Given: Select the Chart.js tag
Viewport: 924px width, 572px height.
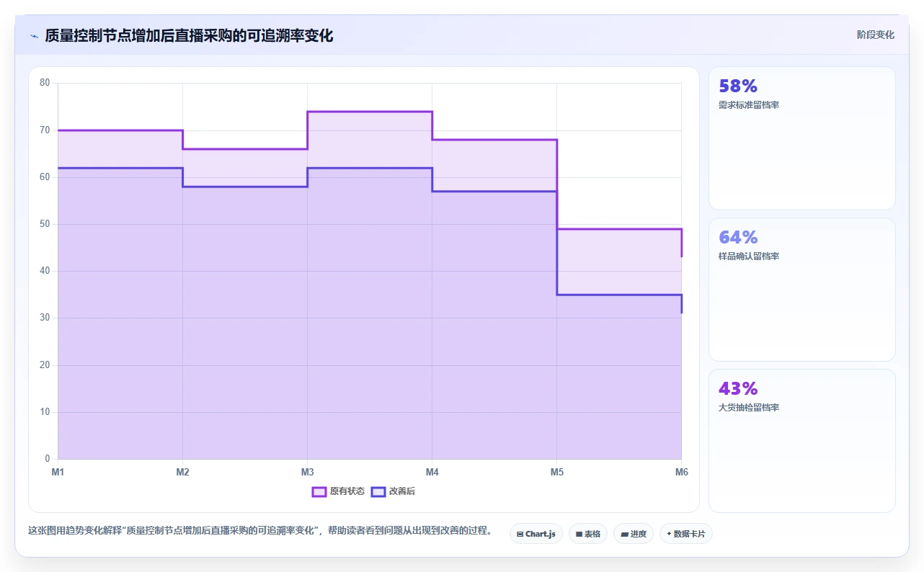Looking at the screenshot, I should pyautogui.click(x=536, y=534).
